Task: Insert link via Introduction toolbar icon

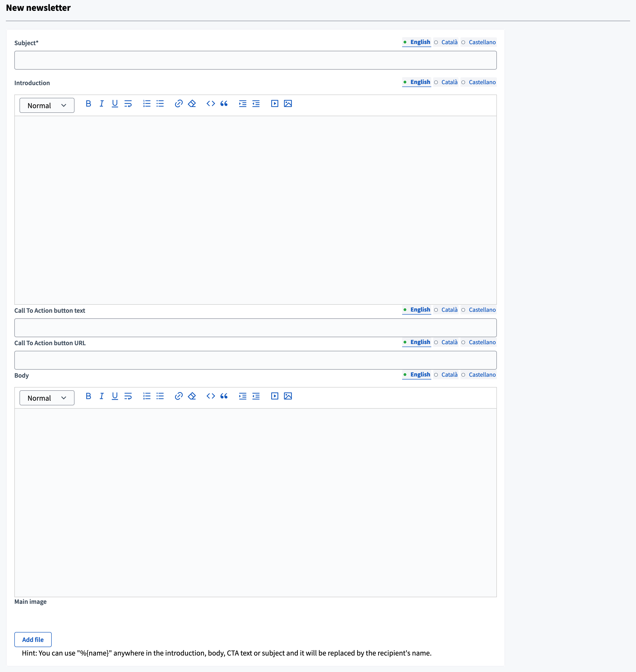Action: pyautogui.click(x=179, y=103)
